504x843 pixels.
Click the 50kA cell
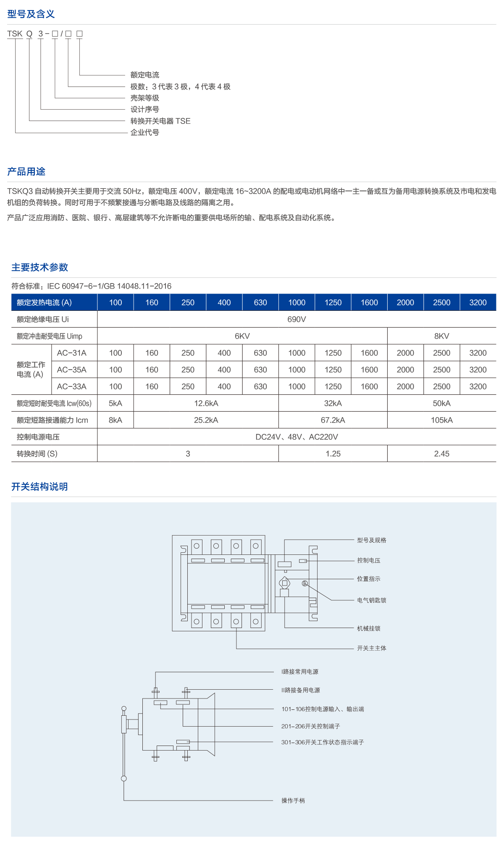tap(442, 403)
